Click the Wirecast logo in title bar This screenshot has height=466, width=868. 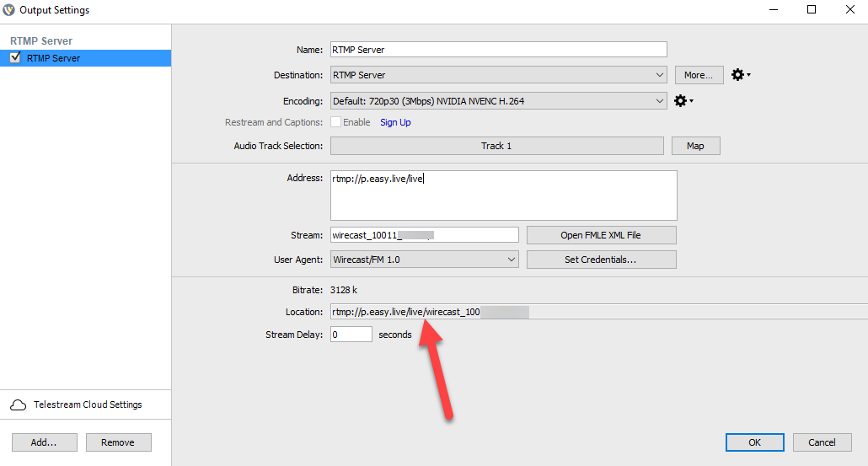coord(9,10)
